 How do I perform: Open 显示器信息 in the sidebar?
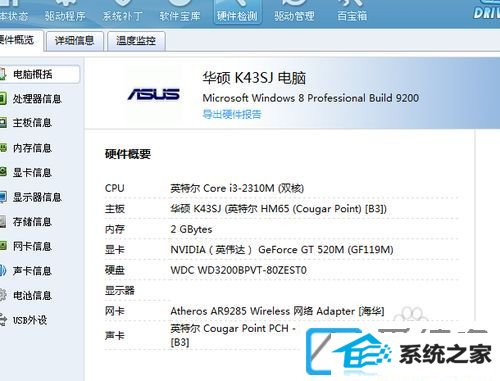click(x=37, y=197)
